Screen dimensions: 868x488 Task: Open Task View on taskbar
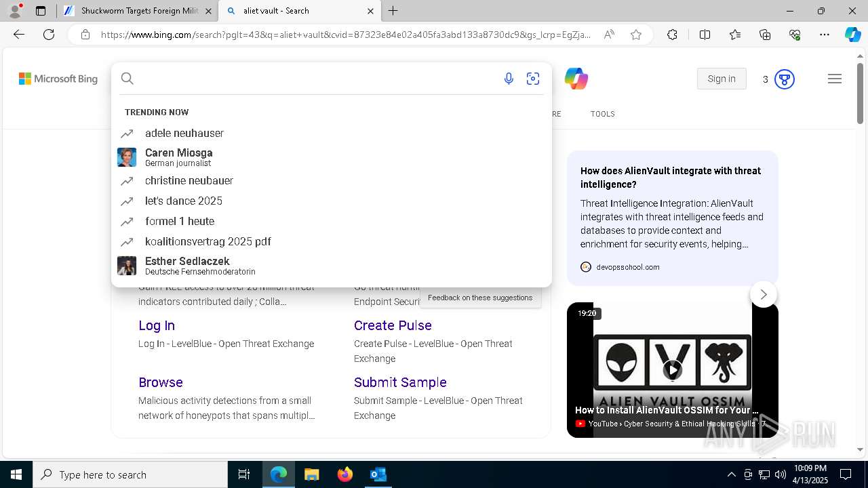point(244,474)
